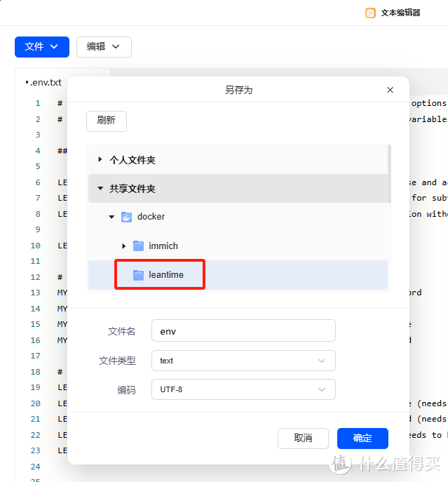Expand the 个人文件夹 tree node
This screenshot has height=482, width=448.
[x=100, y=159]
